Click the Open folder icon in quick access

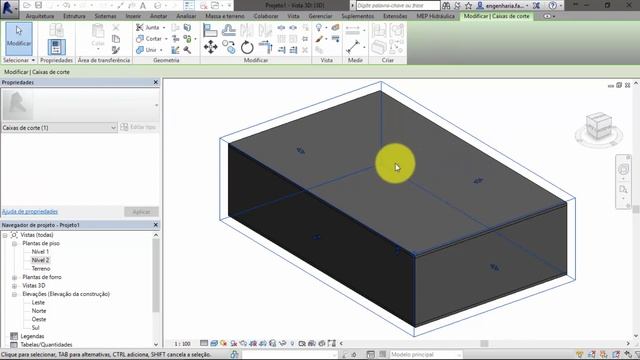(27, 5)
